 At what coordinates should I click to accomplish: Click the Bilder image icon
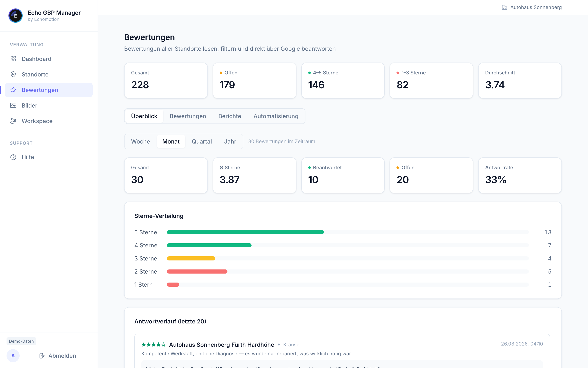click(13, 105)
